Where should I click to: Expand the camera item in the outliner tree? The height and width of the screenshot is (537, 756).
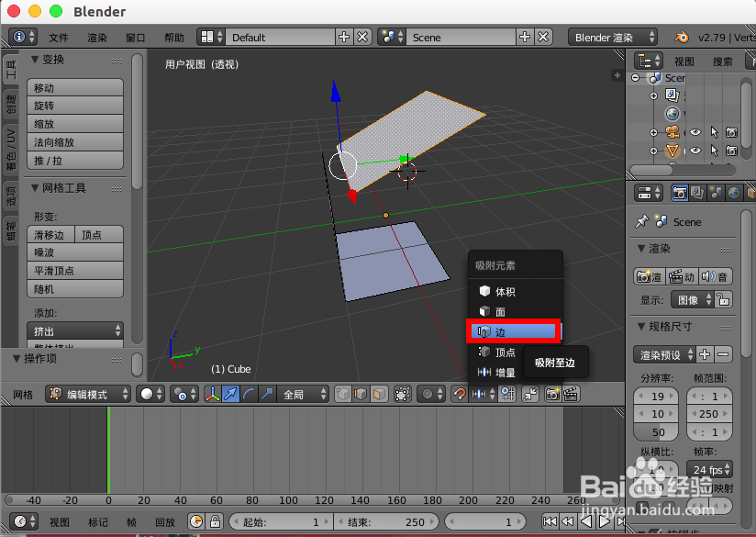pos(654,132)
